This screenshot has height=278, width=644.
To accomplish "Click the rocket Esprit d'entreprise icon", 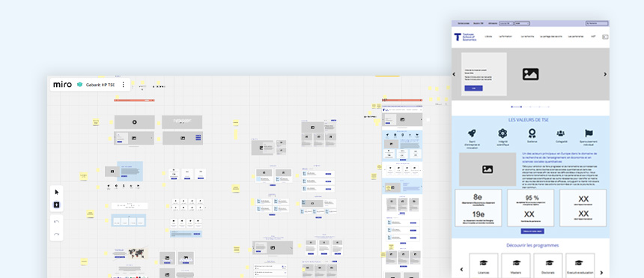I will tap(472, 133).
